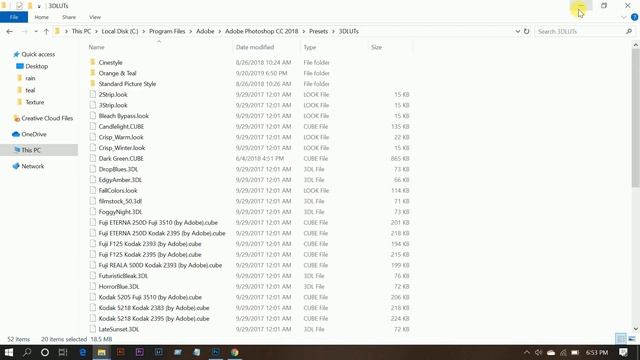640x360 pixels.
Task: Open Explorer help icon
Action: (634, 17)
